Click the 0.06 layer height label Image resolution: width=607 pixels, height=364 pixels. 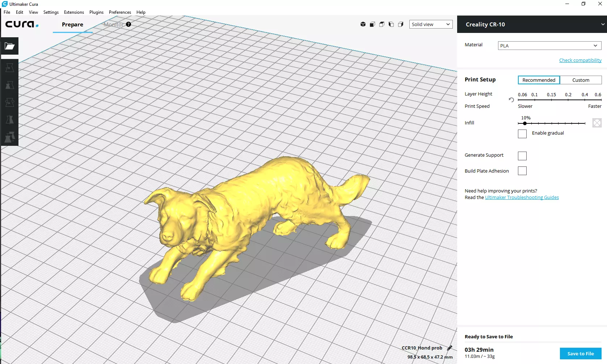tap(522, 94)
